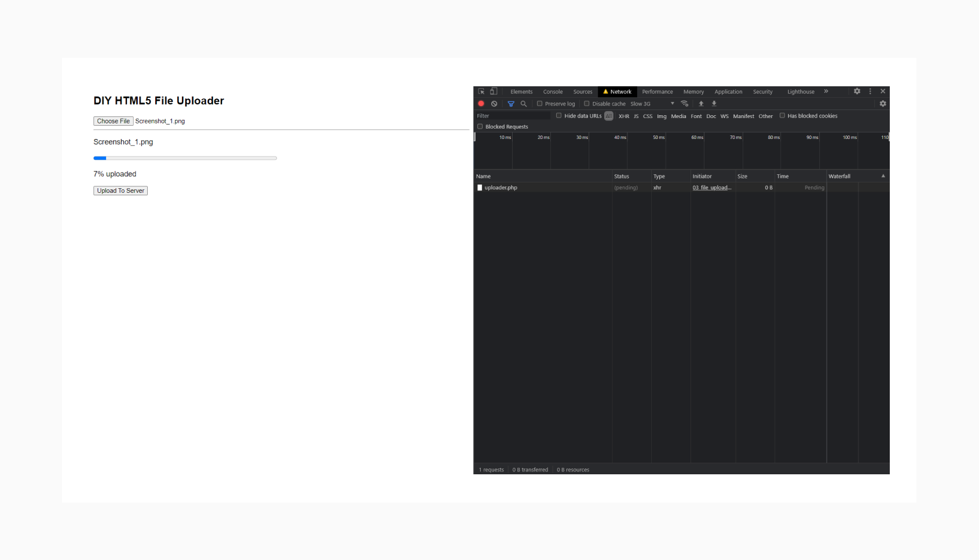Filter requests by XHR type
This screenshot has width=979, height=560.
tap(624, 116)
